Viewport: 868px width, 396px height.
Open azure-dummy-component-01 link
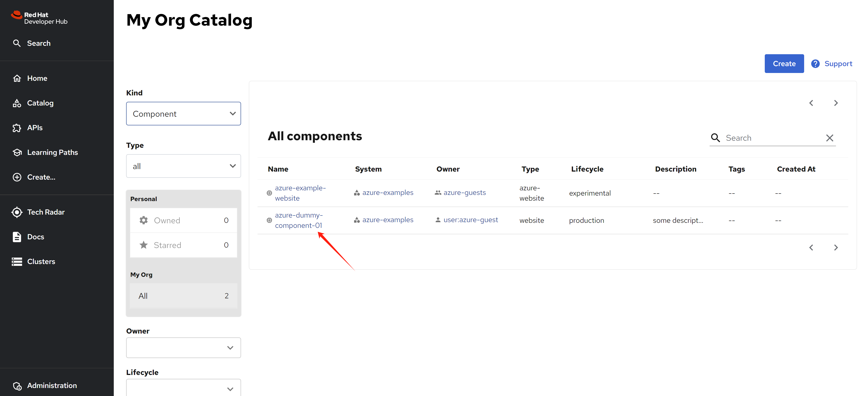(x=298, y=220)
